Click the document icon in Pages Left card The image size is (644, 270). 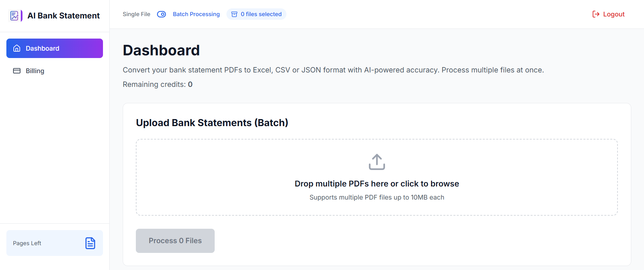90,243
